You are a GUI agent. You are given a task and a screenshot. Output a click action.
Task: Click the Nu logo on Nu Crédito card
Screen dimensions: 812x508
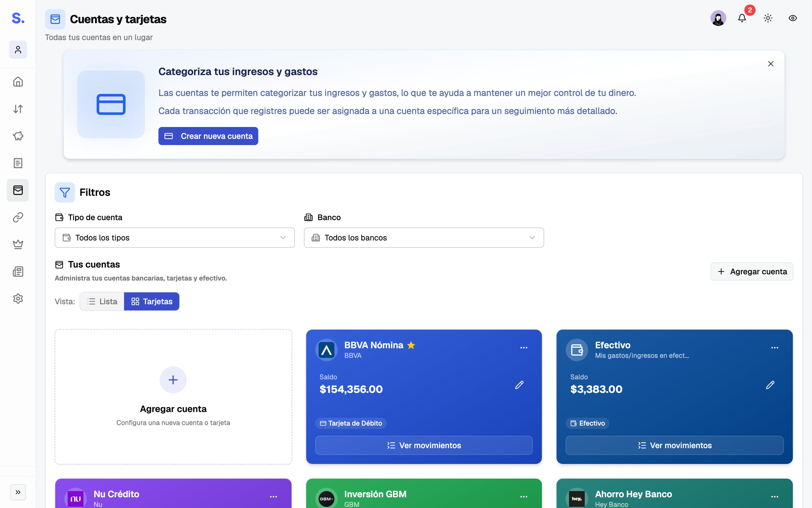point(76,499)
